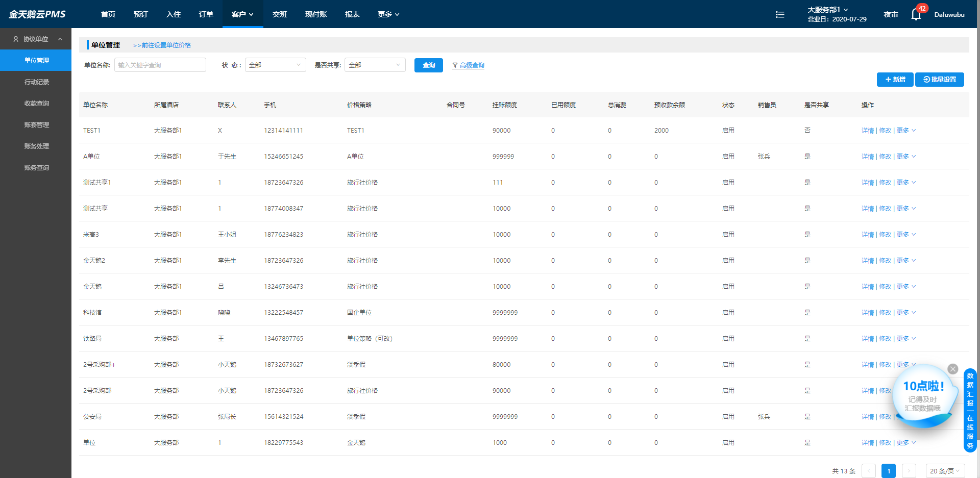Expand the 是否共享 dropdown filter
Screen dimensions: 980x478
coord(375,65)
